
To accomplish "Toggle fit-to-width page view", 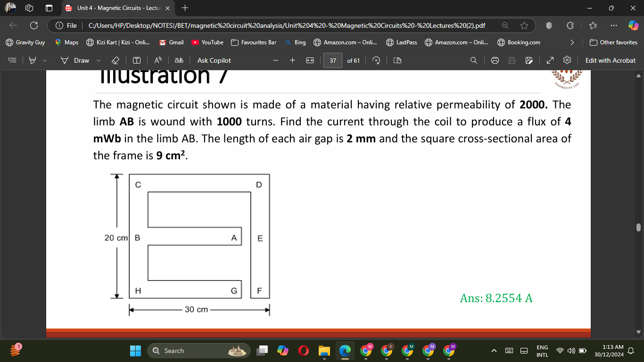I will point(310,60).
